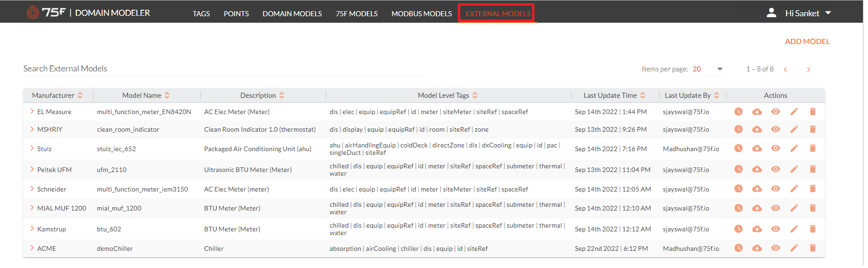Screen dimensions: 868x268
Task: Select the EXTERNAL MODELS tab
Action: coord(498,13)
